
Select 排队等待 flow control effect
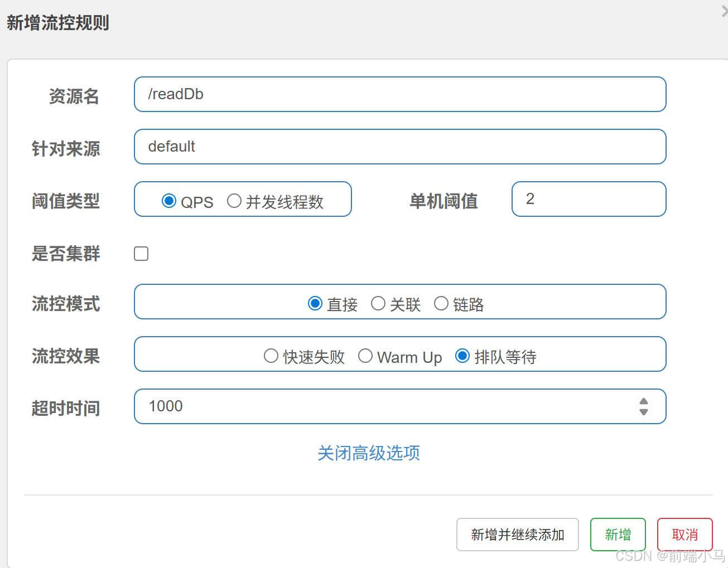(x=462, y=356)
